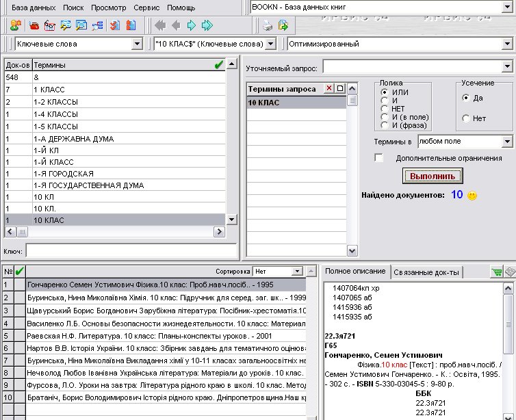Click the reader registration person icon

pos(16,25)
